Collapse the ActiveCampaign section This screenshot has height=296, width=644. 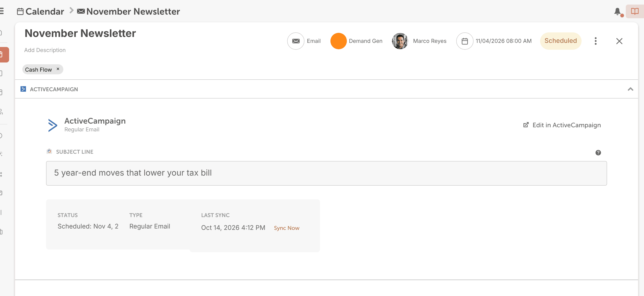pyautogui.click(x=630, y=89)
